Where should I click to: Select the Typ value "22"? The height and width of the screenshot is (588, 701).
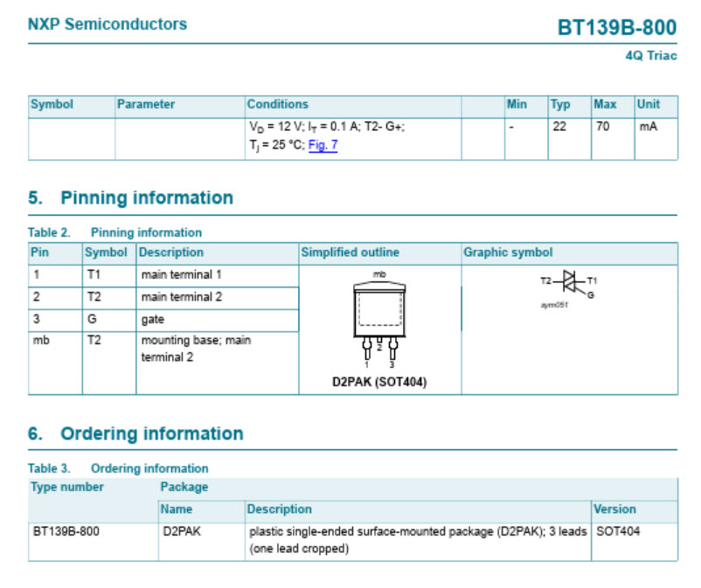(x=559, y=127)
